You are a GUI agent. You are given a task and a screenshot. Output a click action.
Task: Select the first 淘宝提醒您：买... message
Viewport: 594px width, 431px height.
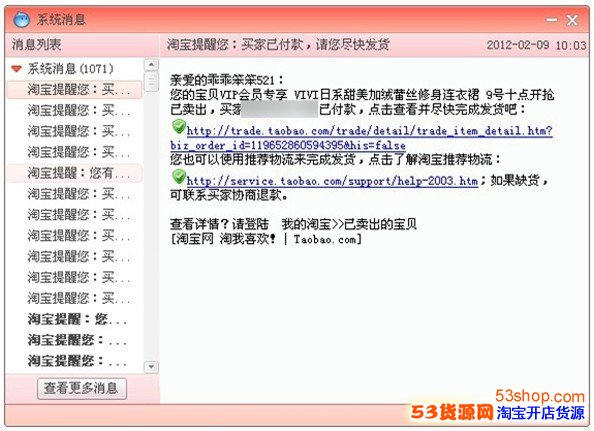click(x=75, y=90)
